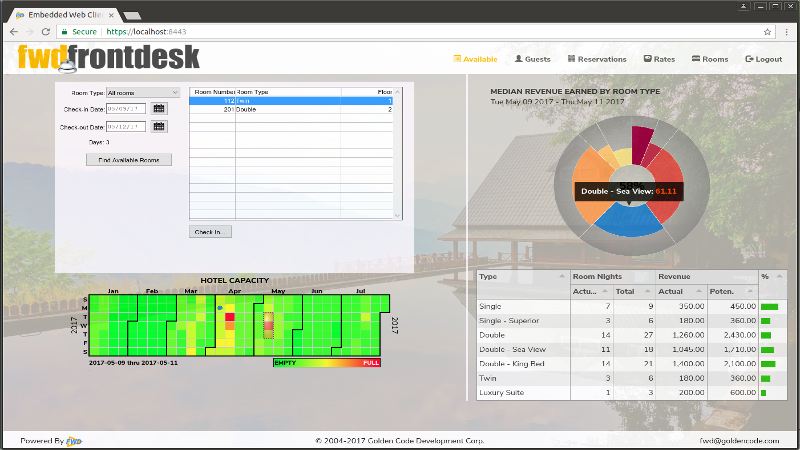This screenshot has width=800, height=450.
Task: Click the Check In button
Action: click(x=210, y=232)
